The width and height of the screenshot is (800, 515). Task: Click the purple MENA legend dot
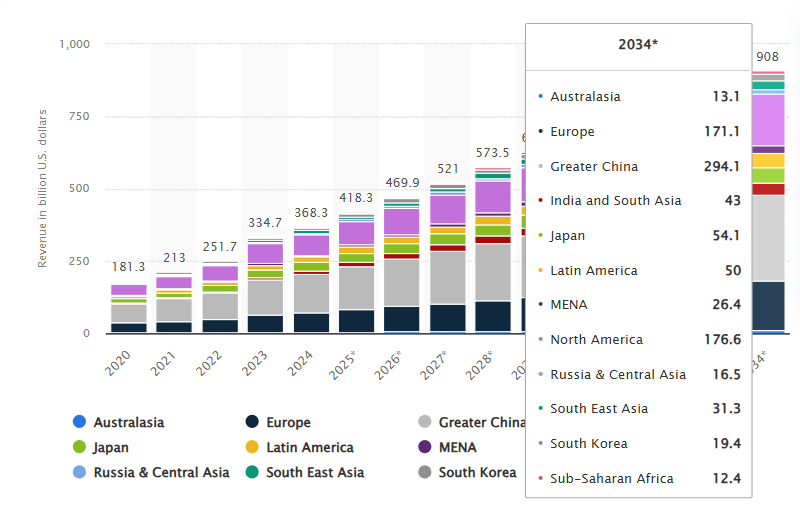[x=424, y=447]
